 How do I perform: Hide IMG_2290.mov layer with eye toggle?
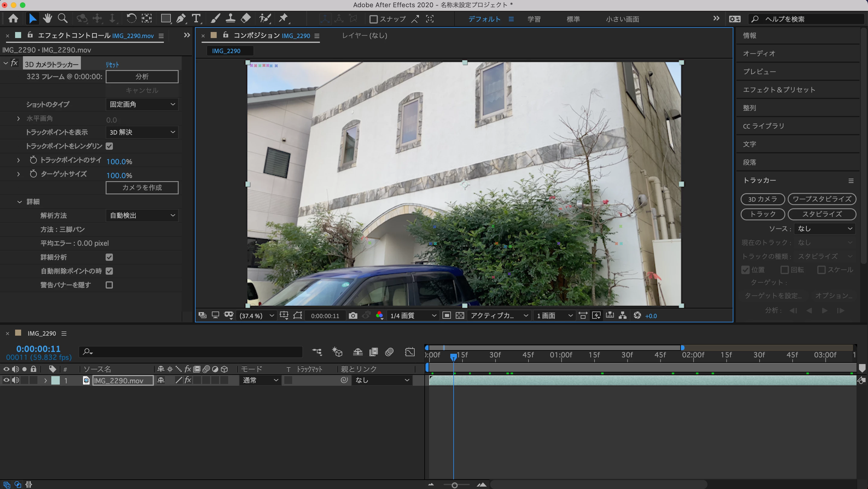pyautogui.click(x=6, y=380)
